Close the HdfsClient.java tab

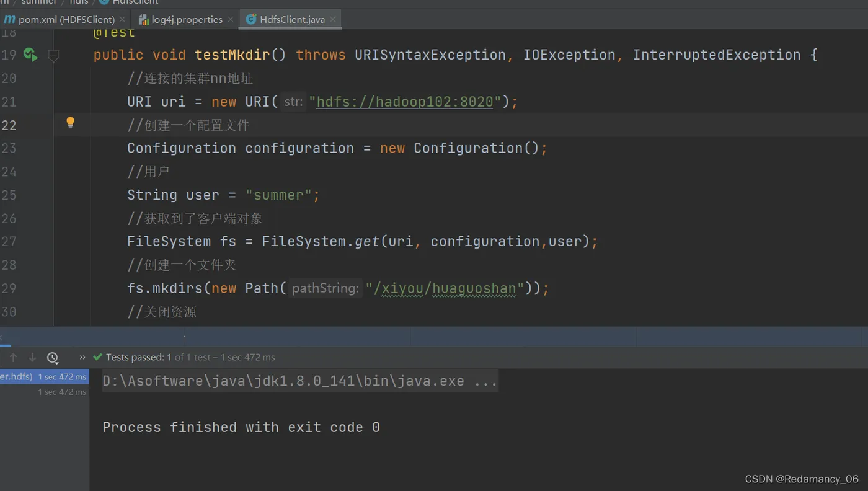[333, 19]
